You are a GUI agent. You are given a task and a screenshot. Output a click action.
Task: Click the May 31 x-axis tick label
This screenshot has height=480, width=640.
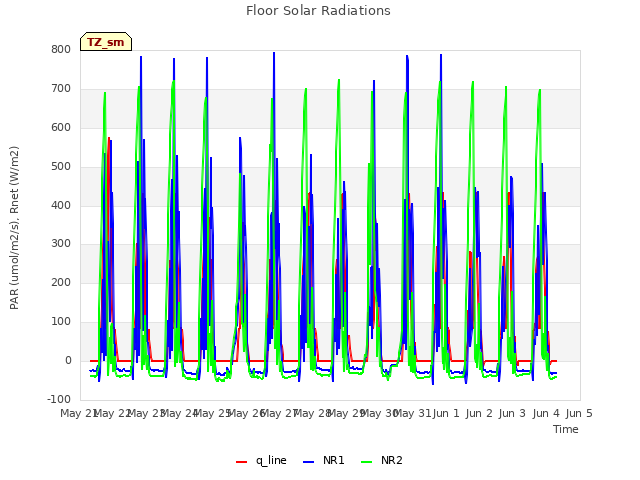[x=413, y=413]
